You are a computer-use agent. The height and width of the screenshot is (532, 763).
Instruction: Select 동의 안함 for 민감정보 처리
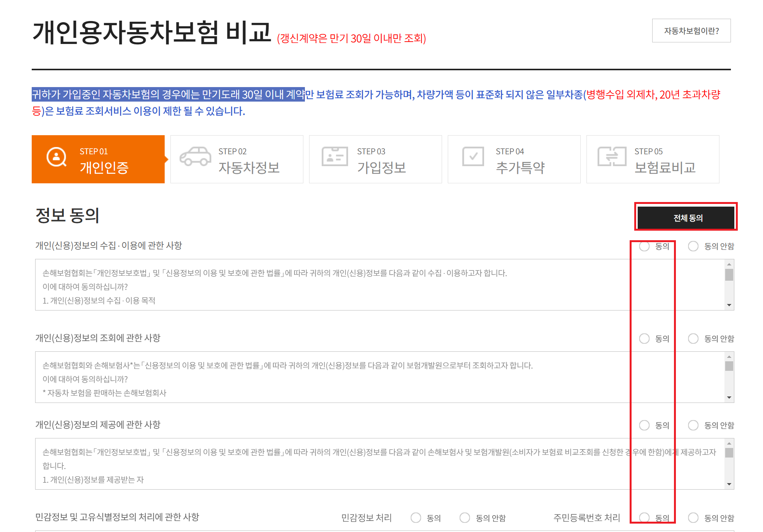click(465, 518)
